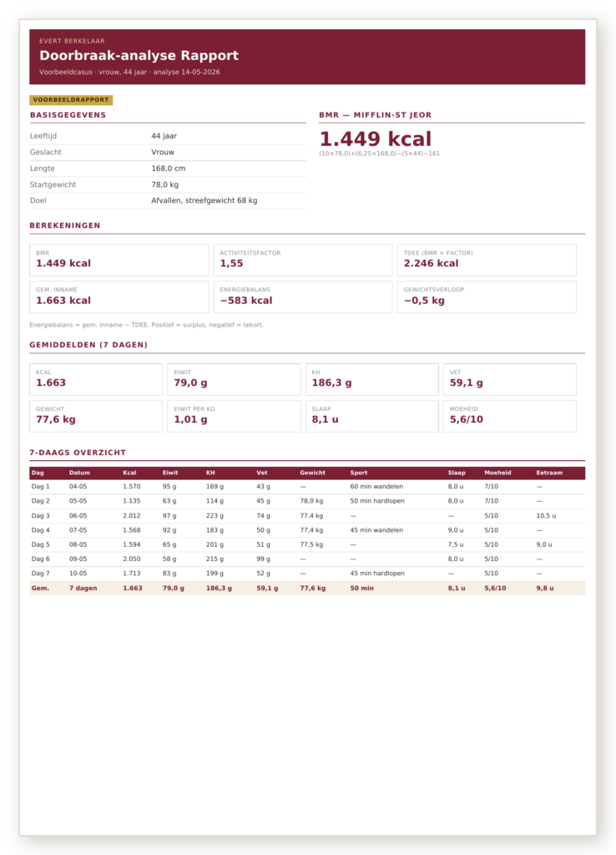Click the '99 g' fat value for Dag 6

[263, 559]
